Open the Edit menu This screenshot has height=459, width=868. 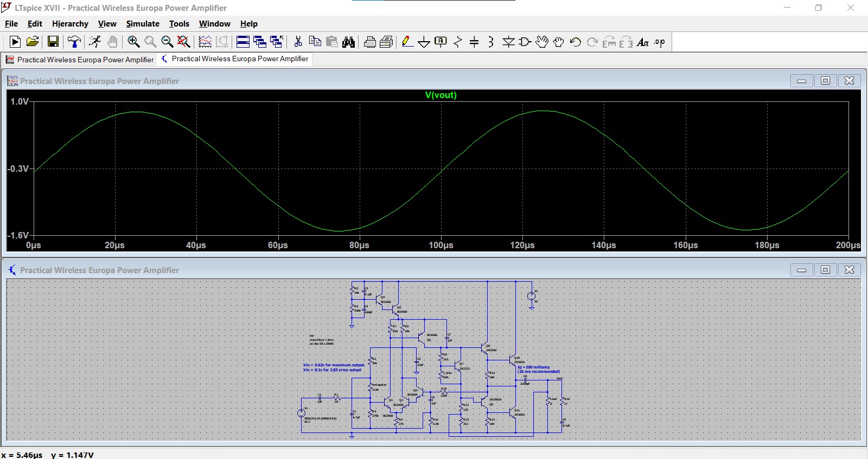click(35, 24)
